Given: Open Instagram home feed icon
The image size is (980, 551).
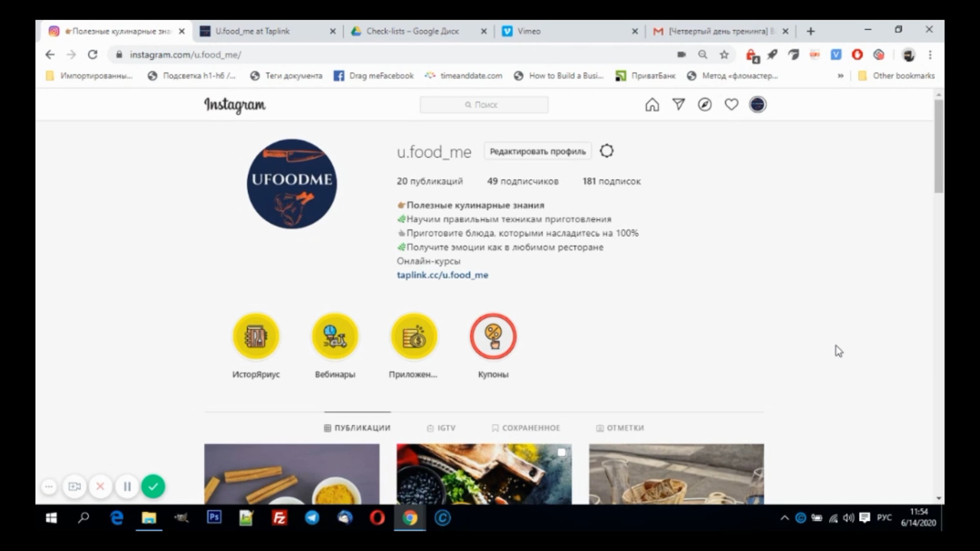Looking at the screenshot, I should pyautogui.click(x=652, y=105).
